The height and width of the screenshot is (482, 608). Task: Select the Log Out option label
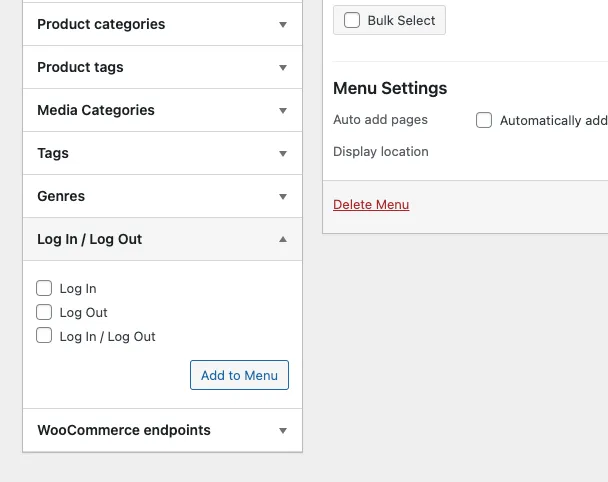[83, 313]
